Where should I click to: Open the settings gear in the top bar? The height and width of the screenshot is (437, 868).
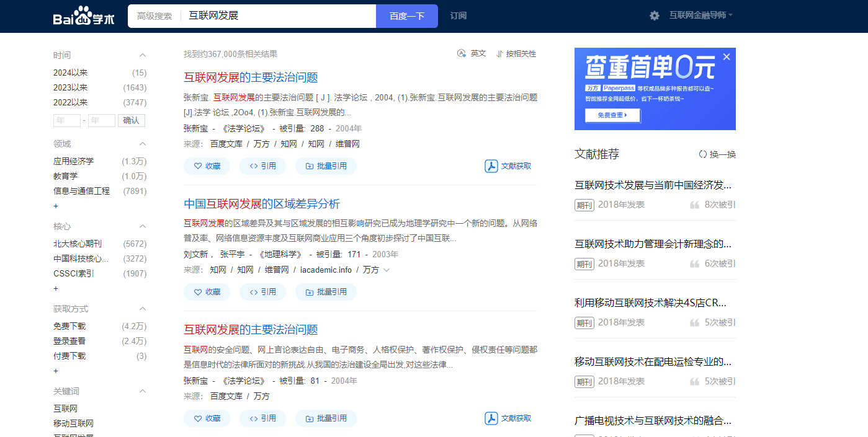pos(654,15)
